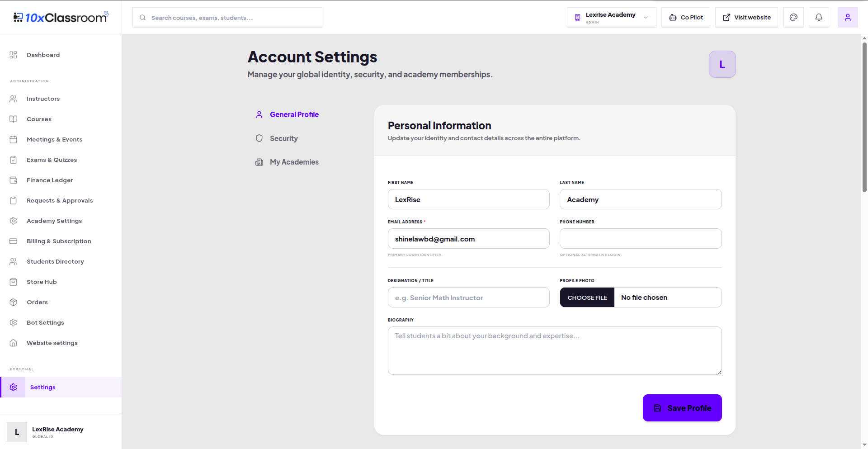The width and height of the screenshot is (868, 449).
Task: Click the Choose File button
Action: coord(587,298)
